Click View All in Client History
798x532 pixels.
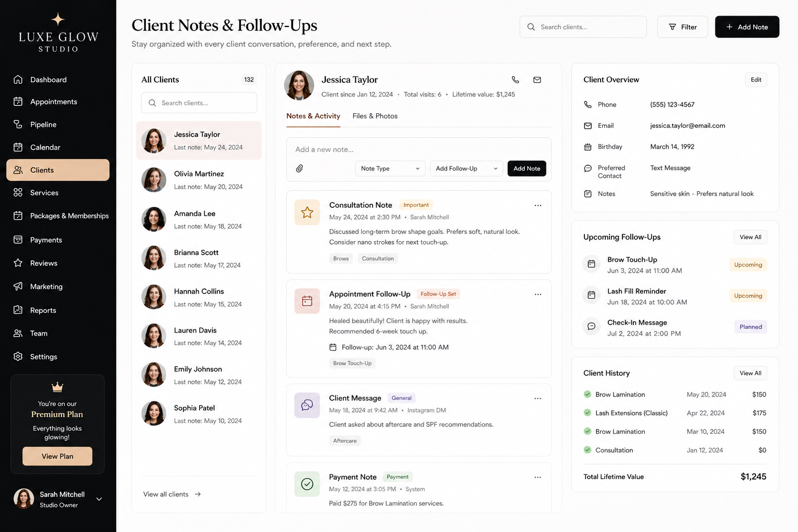[x=750, y=373]
